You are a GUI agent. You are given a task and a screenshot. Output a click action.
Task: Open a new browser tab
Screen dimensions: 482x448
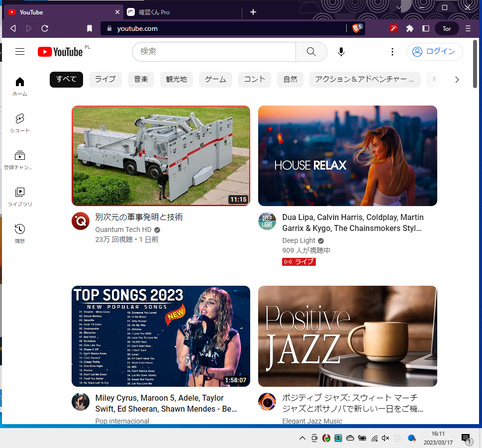253,12
